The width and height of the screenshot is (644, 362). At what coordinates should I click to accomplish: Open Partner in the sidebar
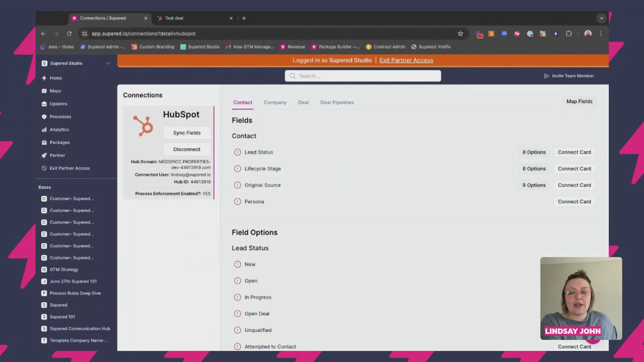pyautogui.click(x=53, y=156)
